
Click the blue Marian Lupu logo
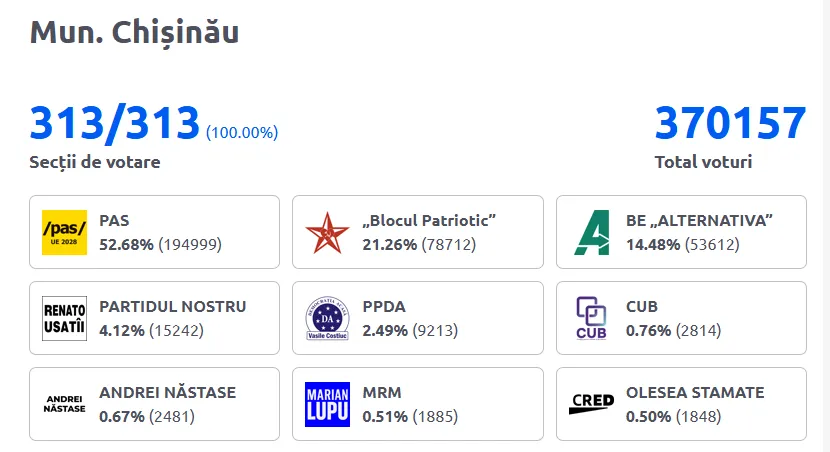coord(327,404)
